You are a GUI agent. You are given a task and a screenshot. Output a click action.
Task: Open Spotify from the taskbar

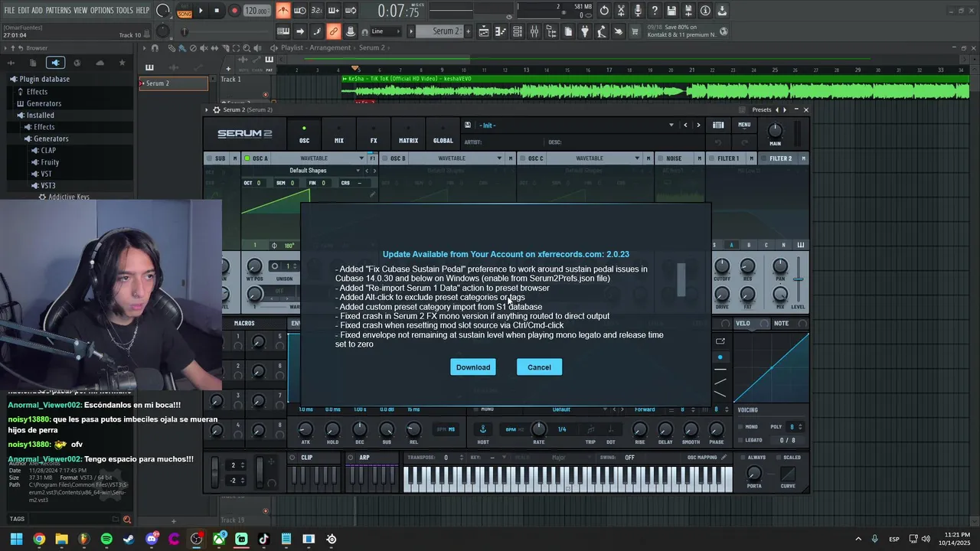(x=106, y=539)
